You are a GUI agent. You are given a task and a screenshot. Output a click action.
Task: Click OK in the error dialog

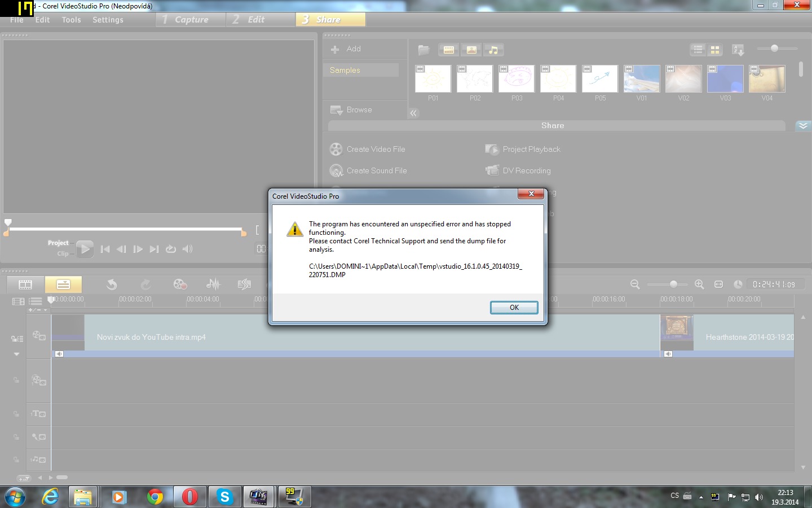[514, 308]
